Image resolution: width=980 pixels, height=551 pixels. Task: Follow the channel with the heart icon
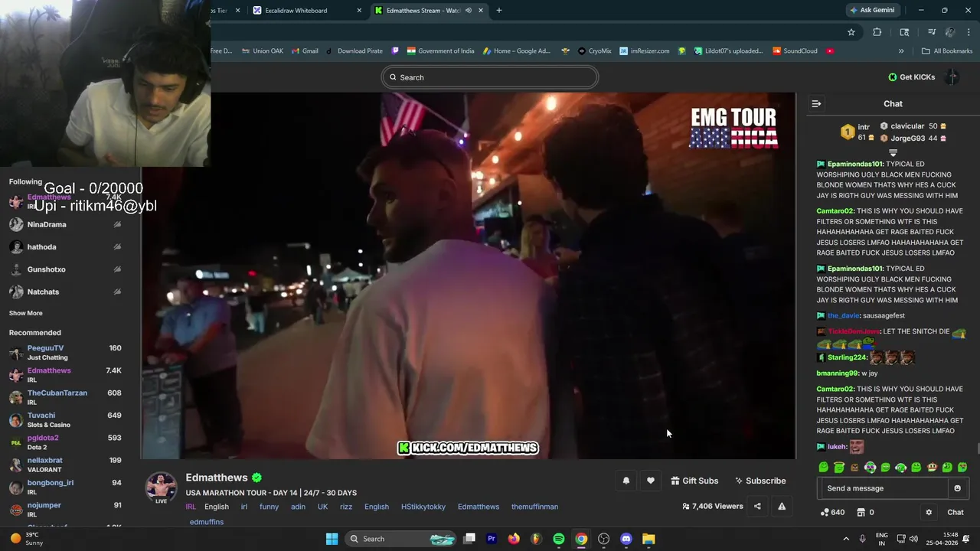tap(651, 481)
